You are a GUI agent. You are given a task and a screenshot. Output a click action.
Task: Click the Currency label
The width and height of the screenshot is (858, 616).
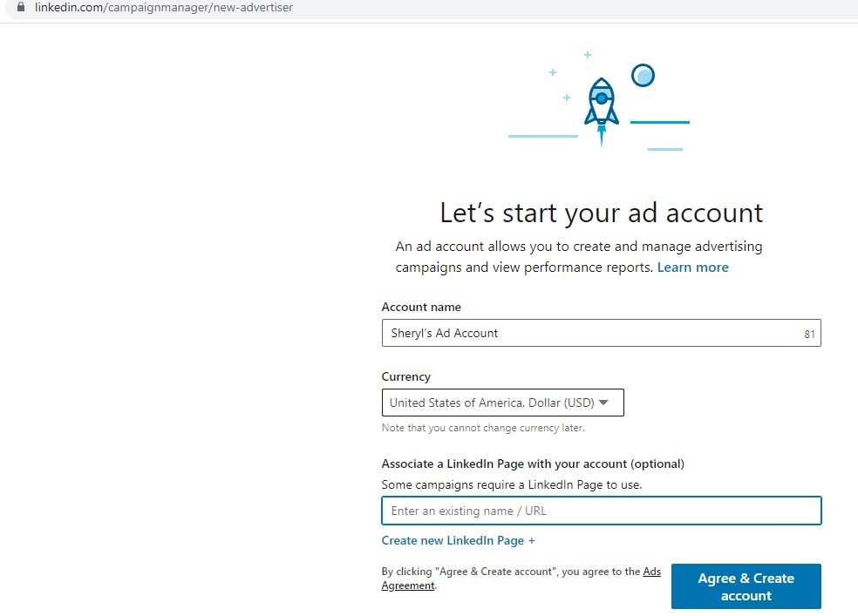[x=405, y=376]
